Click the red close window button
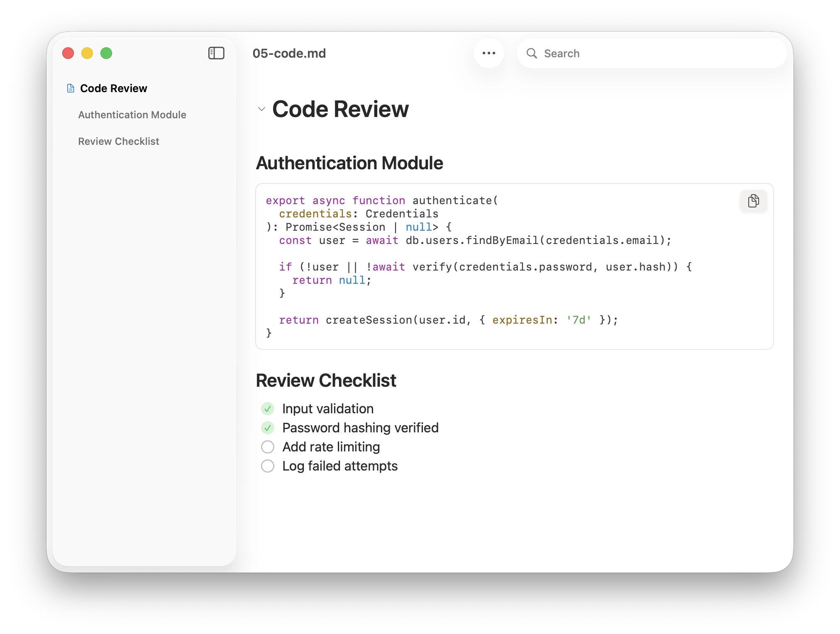The width and height of the screenshot is (840, 634). pos(68,53)
